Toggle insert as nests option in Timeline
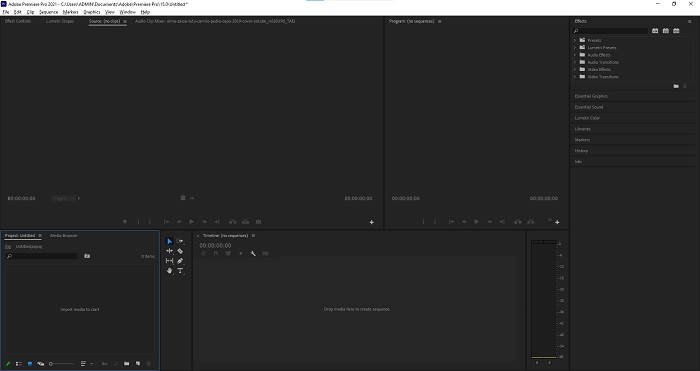The image size is (700, 371). [204, 254]
